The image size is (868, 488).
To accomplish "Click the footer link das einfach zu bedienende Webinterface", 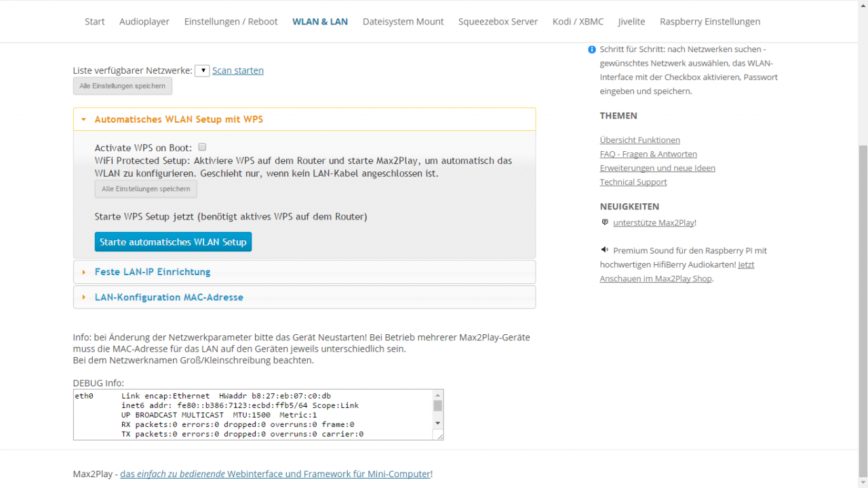I will [275, 474].
